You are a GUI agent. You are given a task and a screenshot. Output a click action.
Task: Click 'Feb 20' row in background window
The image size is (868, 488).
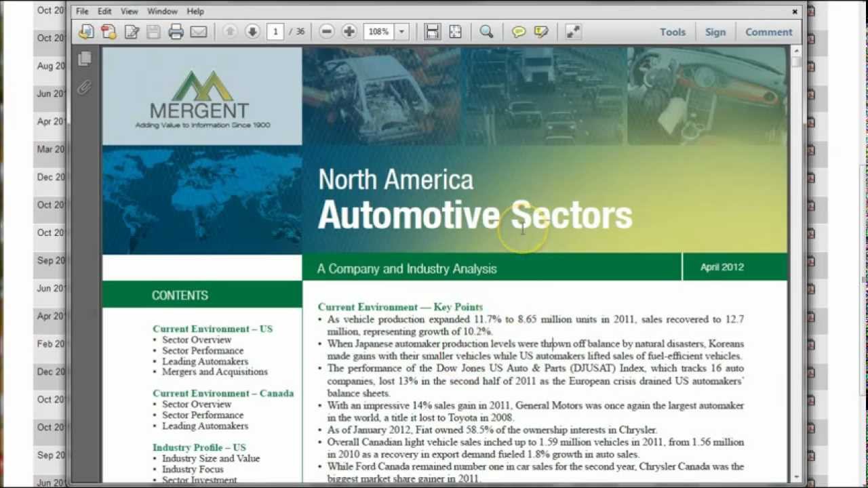tap(51, 344)
